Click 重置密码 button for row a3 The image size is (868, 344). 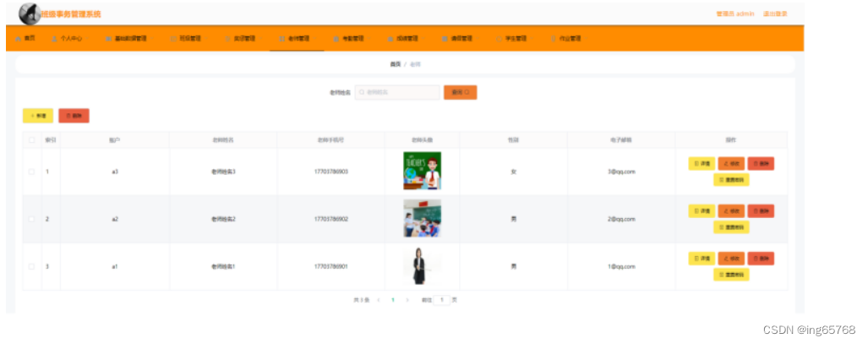(x=731, y=179)
